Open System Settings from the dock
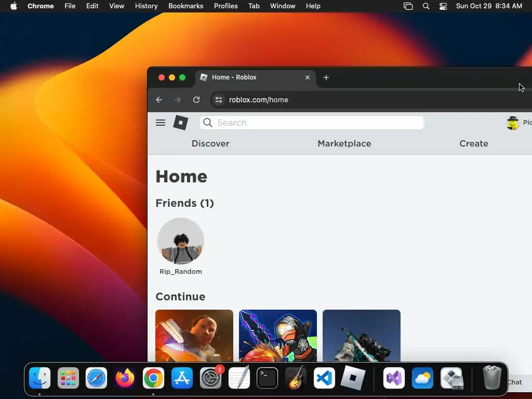Screen dimensions: 532x399 210,378
